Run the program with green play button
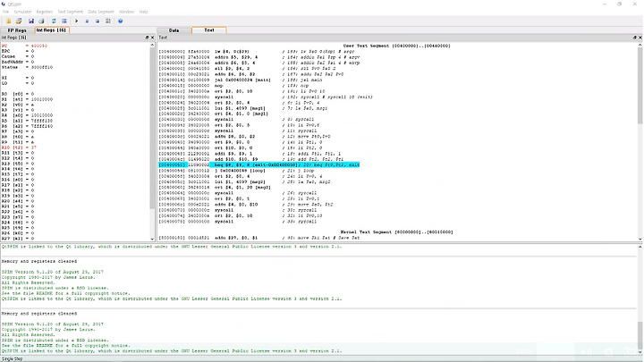This screenshot has height=362, width=644. [76, 21]
